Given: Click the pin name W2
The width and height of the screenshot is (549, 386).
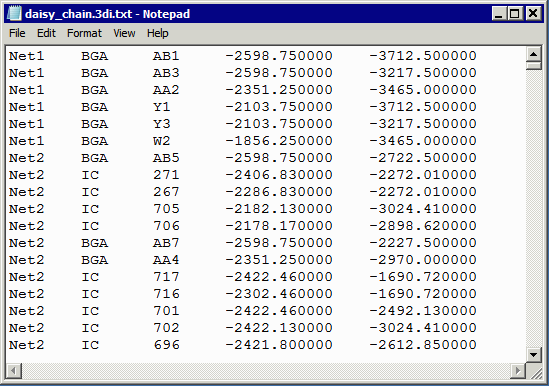Looking at the screenshot, I should tap(161, 141).
